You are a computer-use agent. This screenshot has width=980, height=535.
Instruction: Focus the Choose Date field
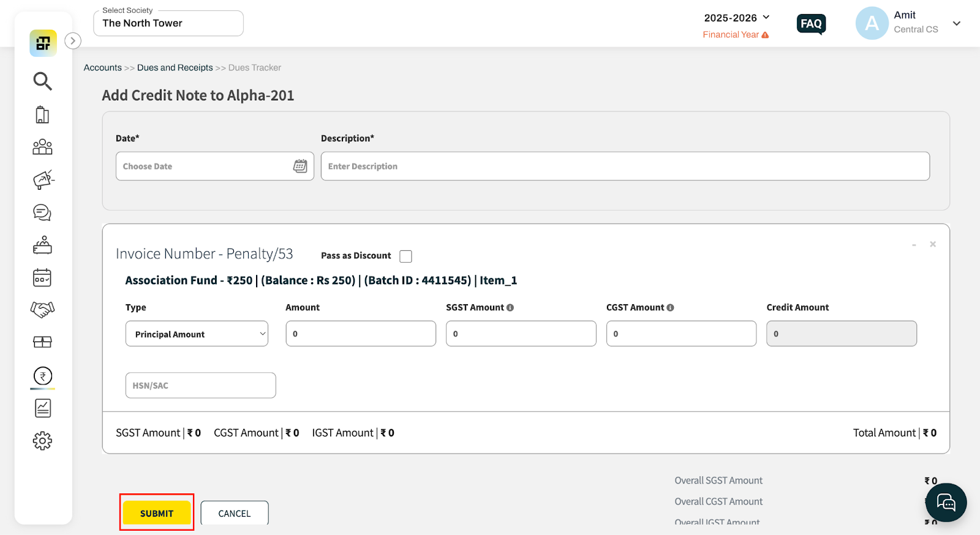[x=215, y=166]
